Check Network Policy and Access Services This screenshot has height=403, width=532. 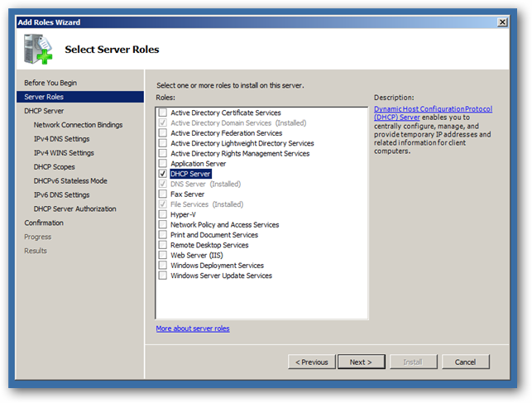(x=163, y=224)
